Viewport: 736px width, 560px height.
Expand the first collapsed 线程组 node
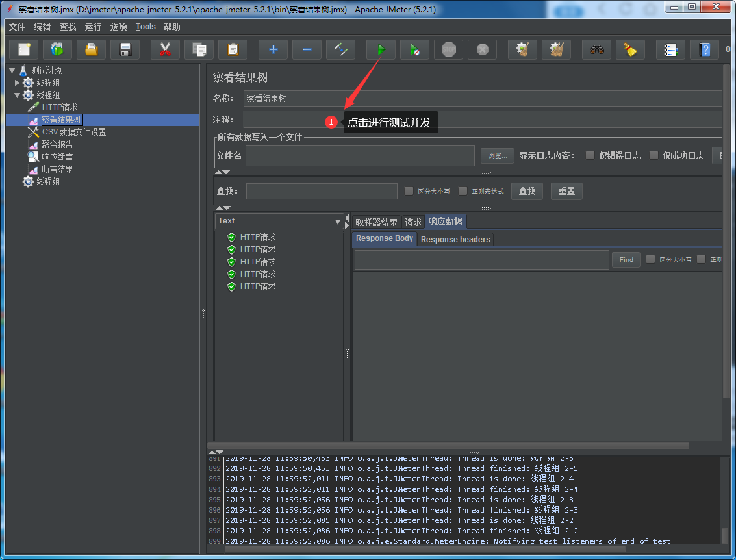click(x=18, y=83)
